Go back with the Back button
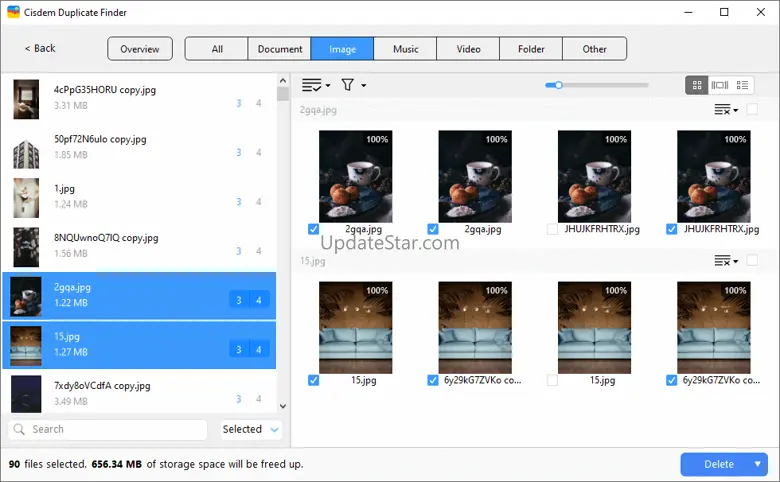This screenshot has width=780, height=482. (40, 48)
